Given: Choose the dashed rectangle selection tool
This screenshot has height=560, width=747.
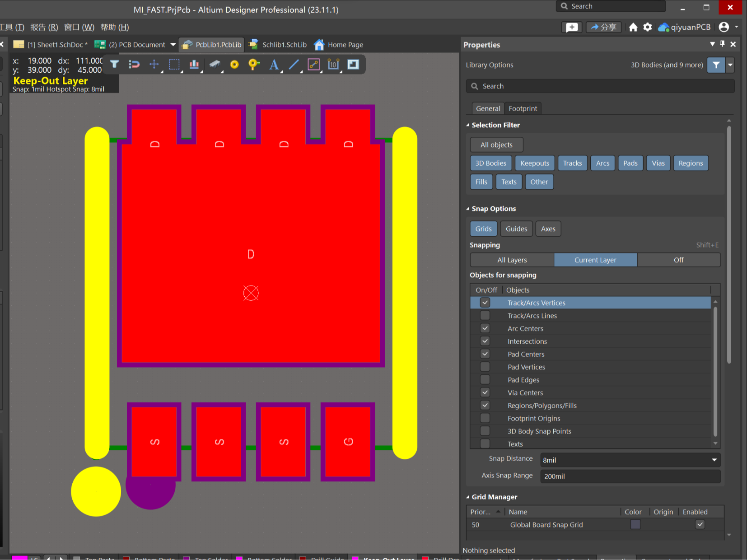Looking at the screenshot, I should 174,64.
